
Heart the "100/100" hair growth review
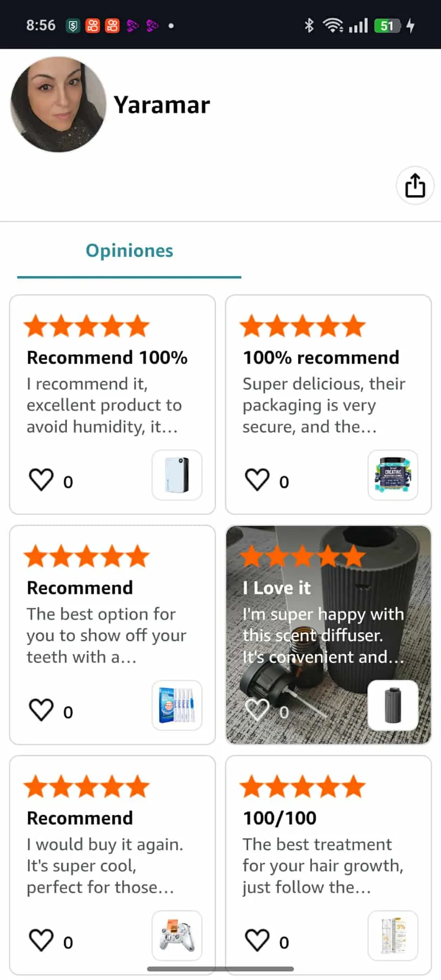[257, 940]
